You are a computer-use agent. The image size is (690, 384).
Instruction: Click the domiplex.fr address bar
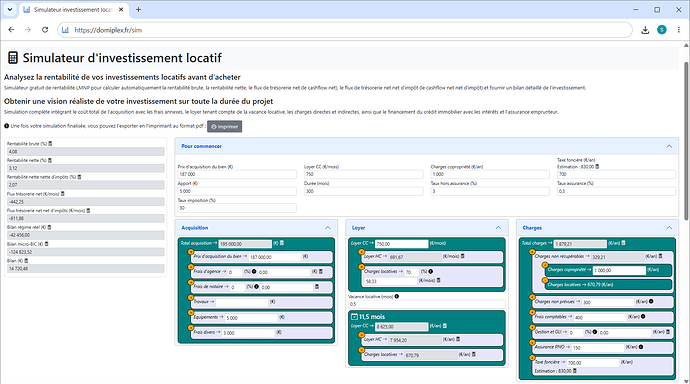point(345,30)
